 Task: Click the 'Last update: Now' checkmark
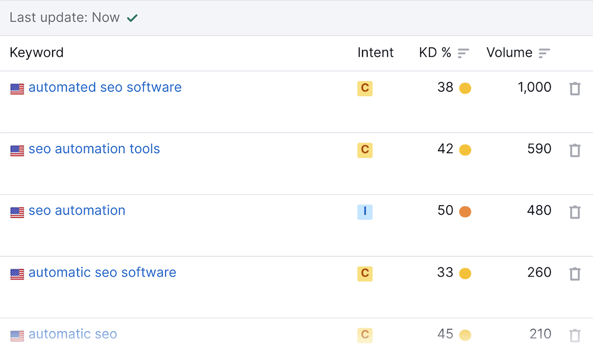[132, 18]
